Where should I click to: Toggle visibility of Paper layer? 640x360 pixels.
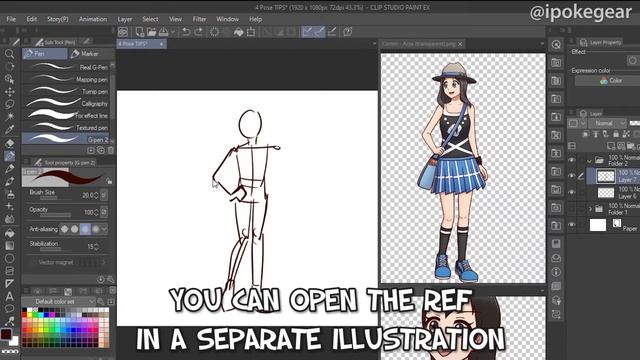[572, 225]
